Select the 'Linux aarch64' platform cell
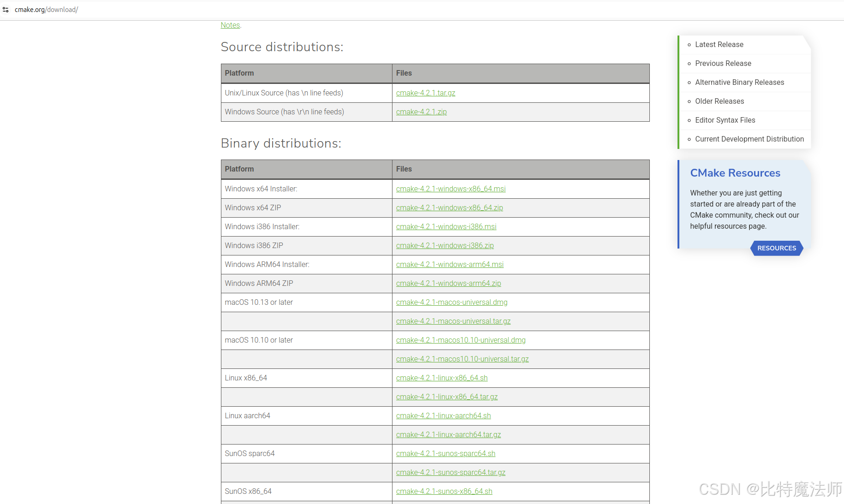This screenshot has height=504, width=844. [307, 416]
